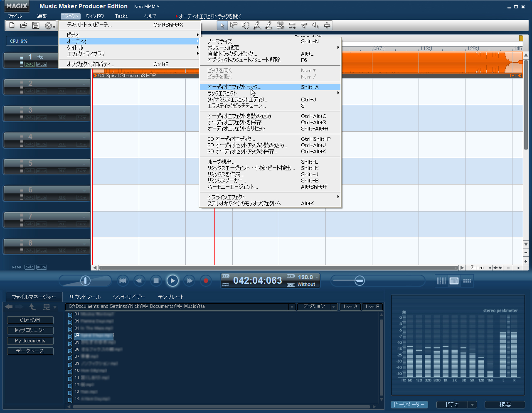532x413 pixels.
Task: Open the BPM 120.0 dropdown arrow
Action: [317, 277]
